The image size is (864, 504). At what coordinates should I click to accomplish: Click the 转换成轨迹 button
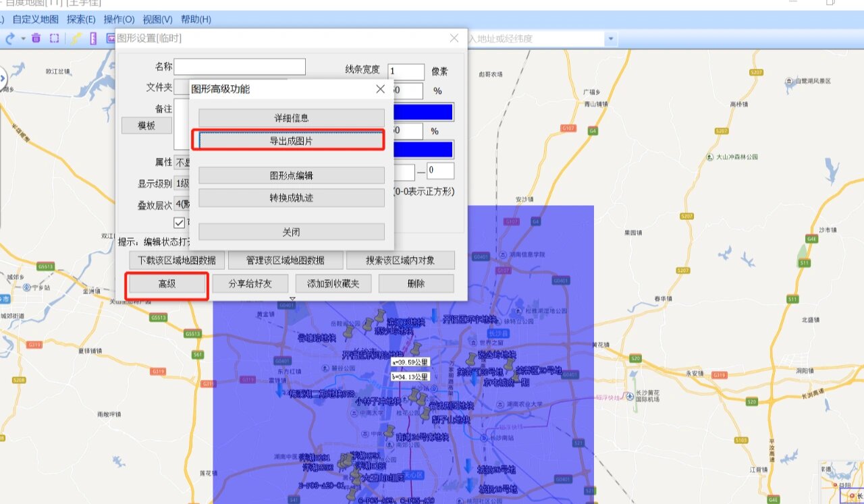point(292,198)
